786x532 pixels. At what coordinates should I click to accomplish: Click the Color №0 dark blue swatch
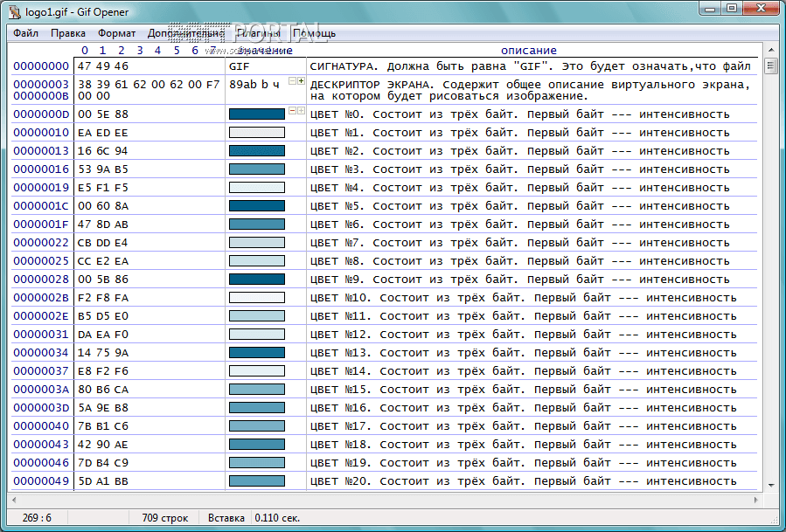click(x=256, y=114)
